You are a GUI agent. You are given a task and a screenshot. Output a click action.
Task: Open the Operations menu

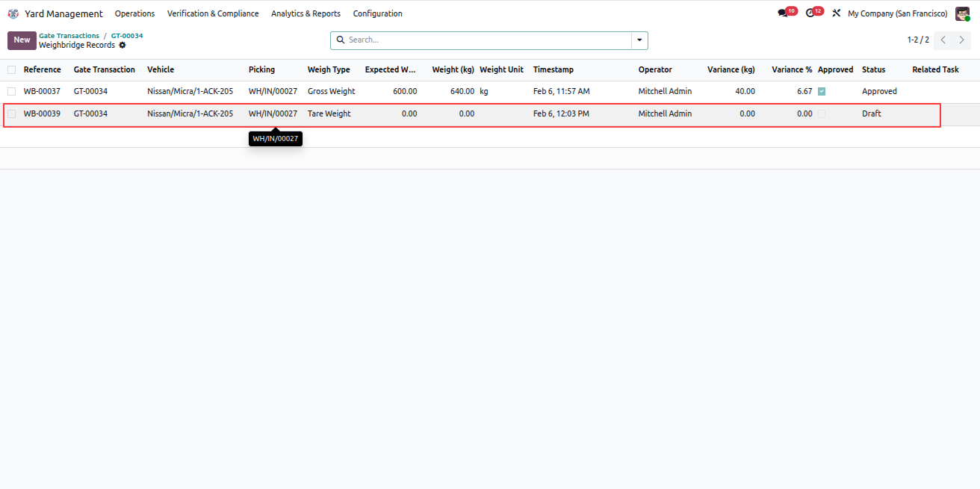(134, 13)
